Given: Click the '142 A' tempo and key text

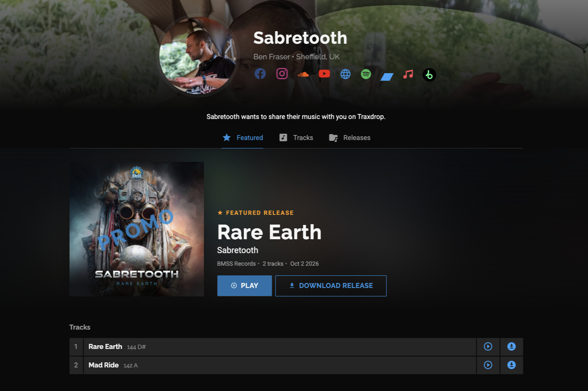Looking at the screenshot, I should coord(131,366).
